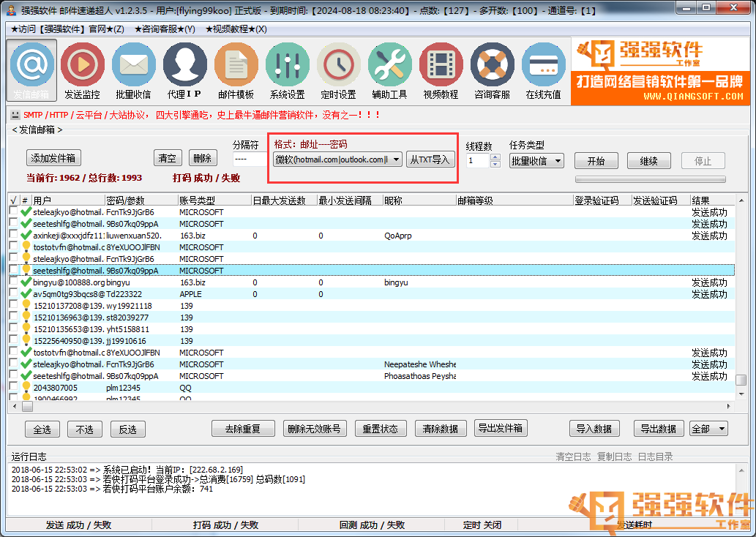The image size is (756, 537).
Task: Click the lightbulb icon of 15210137208@139 row
Action: coord(26,306)
